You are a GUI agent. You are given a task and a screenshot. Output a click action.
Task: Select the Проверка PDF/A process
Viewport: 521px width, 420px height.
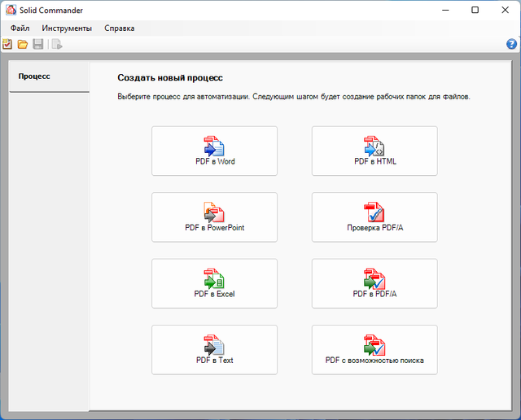(374, 217)
